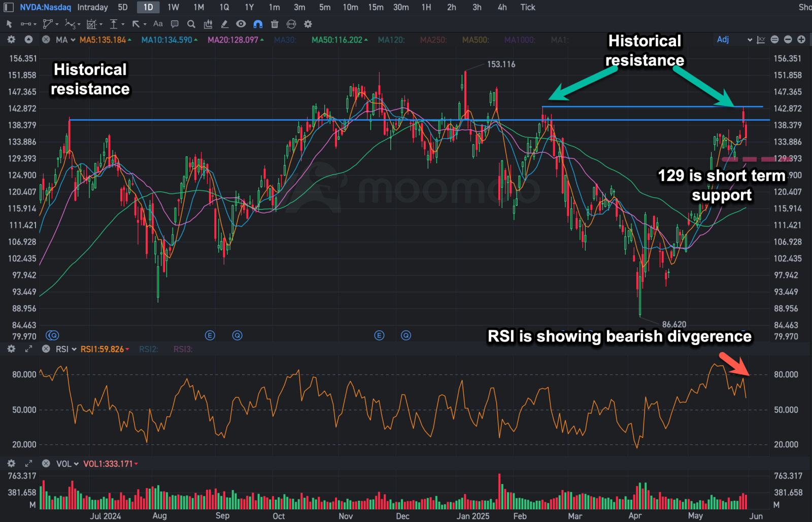Screen dimensions: 812x522
Task: Remove the RSI indicator panel
Action: (46, 349)
